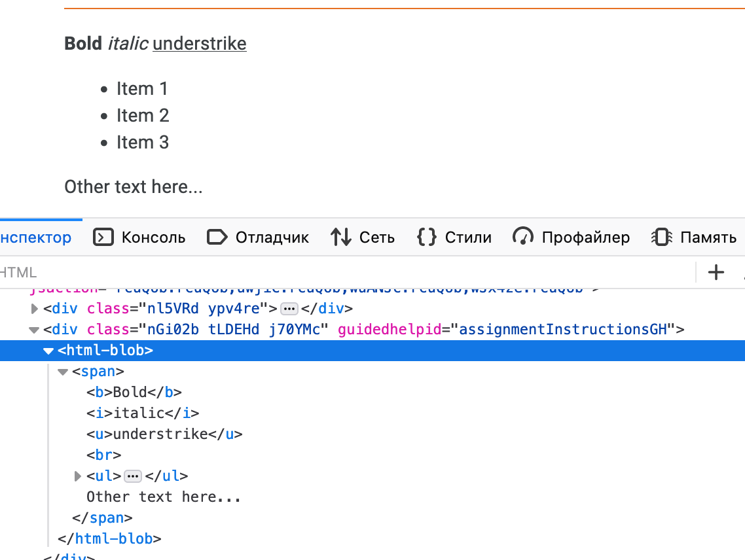The width and height of the screenshot is (745, 560).
Task: Collapse the html-blob node arrow
Action: coord(48,351)
